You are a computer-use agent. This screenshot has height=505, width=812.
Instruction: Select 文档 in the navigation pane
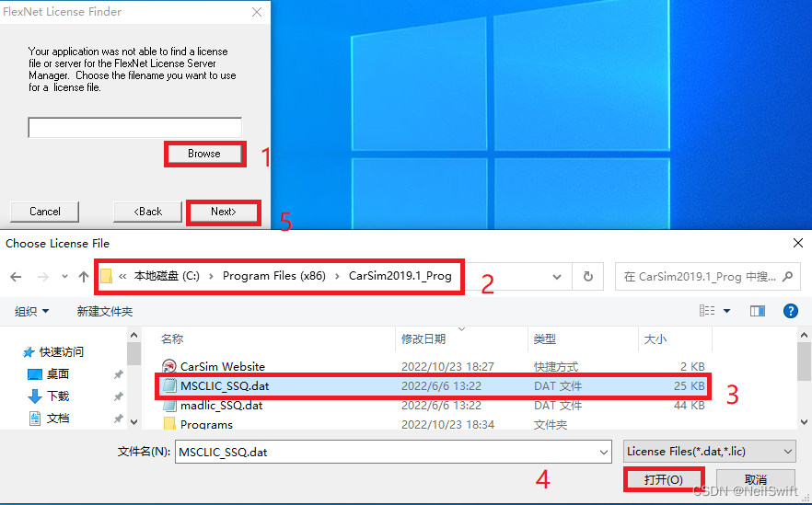tap(58, 418)
